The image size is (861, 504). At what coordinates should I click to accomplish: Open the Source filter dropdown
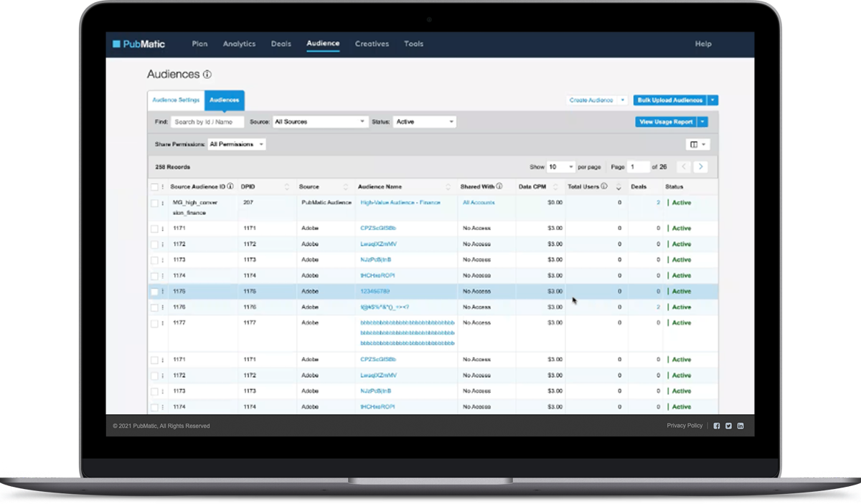[x=320, y=122]
